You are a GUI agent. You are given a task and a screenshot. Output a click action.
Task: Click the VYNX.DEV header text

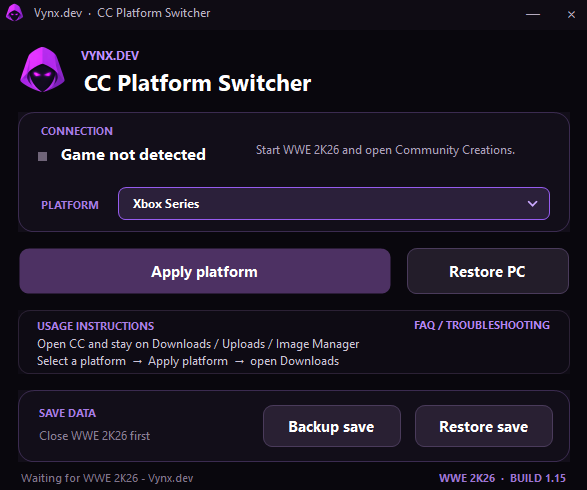(x=110, y=56)
